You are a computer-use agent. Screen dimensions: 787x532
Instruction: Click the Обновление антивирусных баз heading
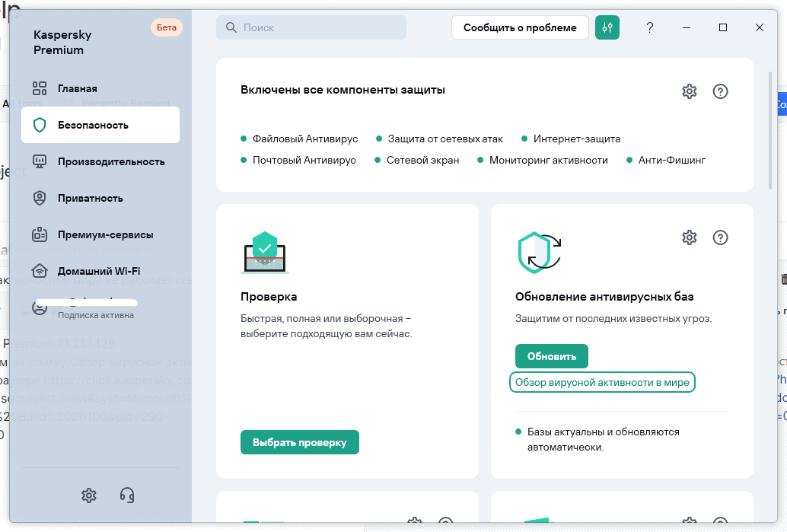[604, 297]
